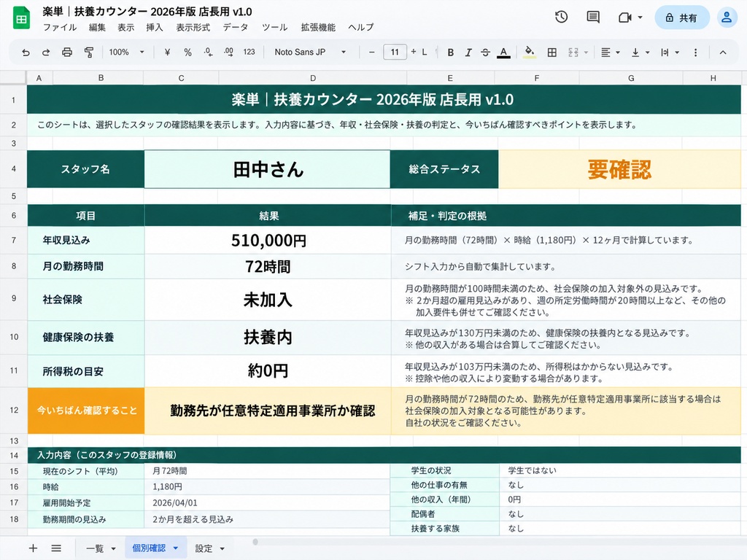
Task: Open more toolbar options (three dots)
Action: coord(695,52)
